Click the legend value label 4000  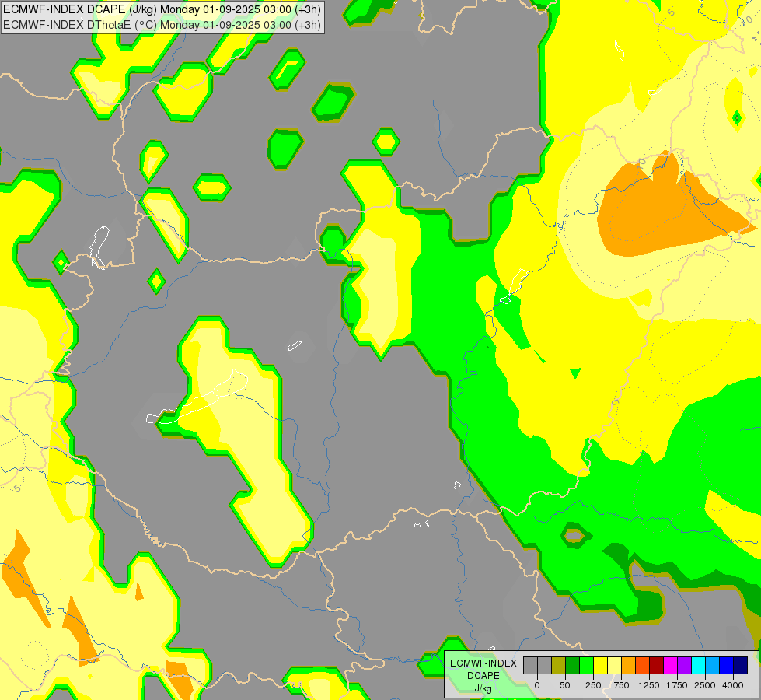(x=733, y=685)
